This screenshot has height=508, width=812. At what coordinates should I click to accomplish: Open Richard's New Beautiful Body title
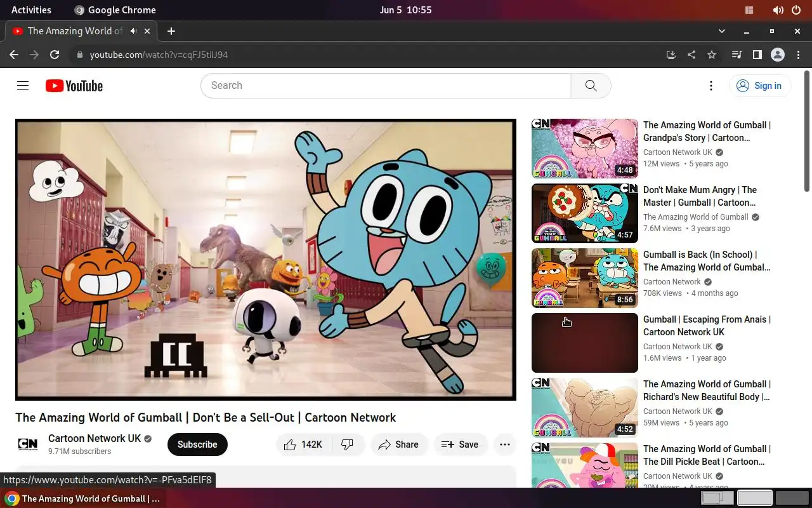click(x=707, y=391)
